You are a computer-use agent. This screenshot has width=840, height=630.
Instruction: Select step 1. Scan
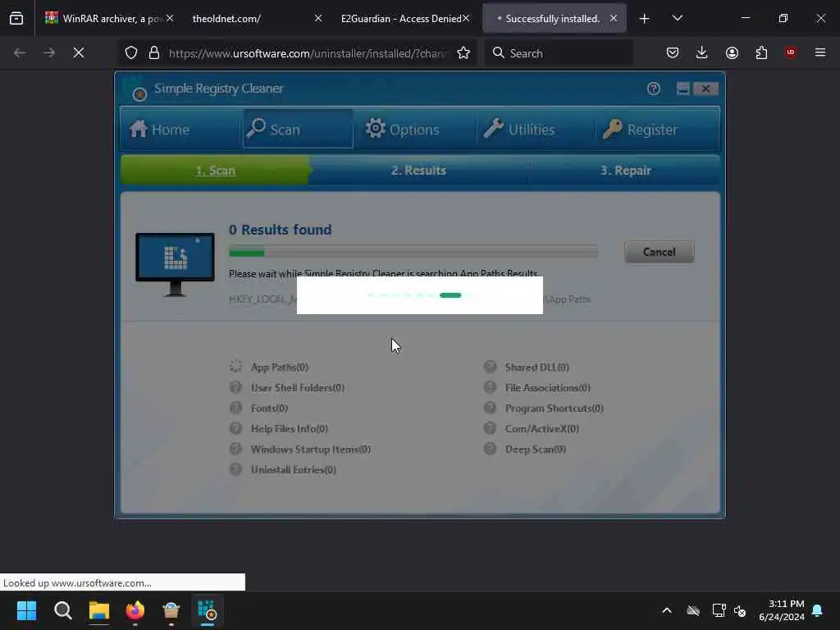pyautogui.click(x=216, y=171)
